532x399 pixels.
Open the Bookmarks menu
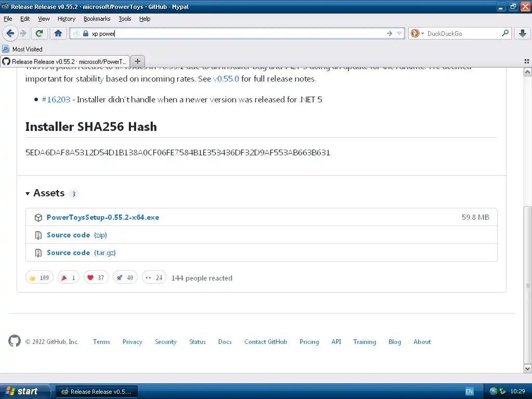97,19
